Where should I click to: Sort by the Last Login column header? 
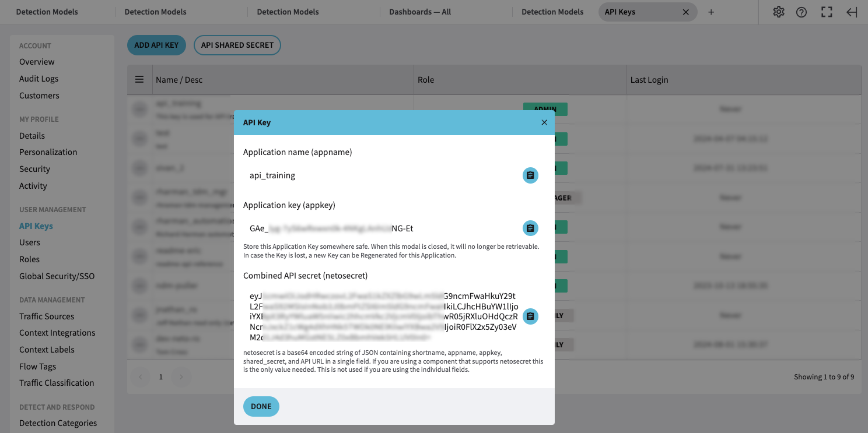[649, 80]
